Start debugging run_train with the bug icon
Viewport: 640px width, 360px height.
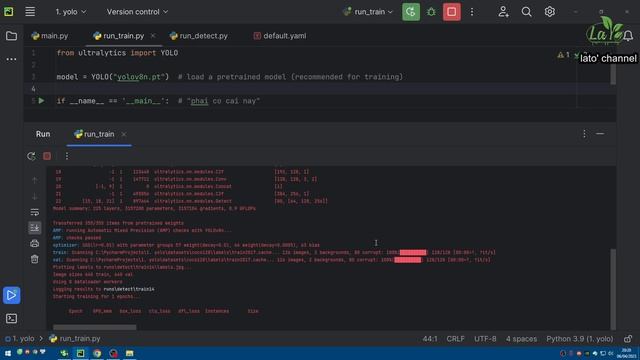(431, 12)
